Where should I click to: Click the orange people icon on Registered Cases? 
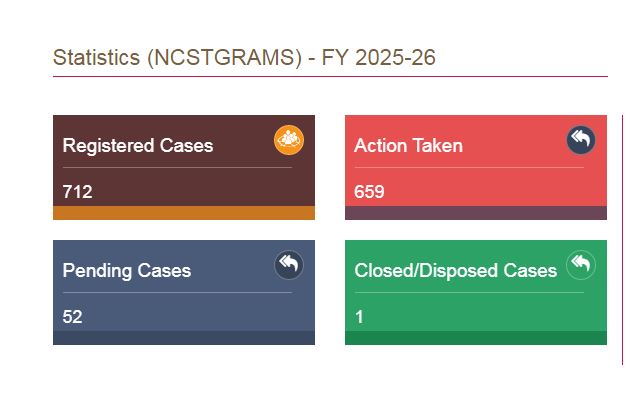click(289, 140)
